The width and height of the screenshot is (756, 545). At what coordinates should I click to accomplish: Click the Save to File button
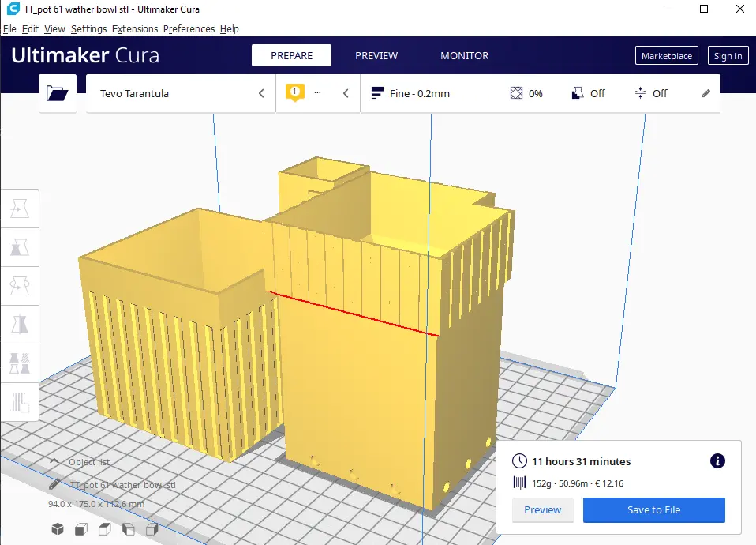pyautogui.click(x=653, y=509)
